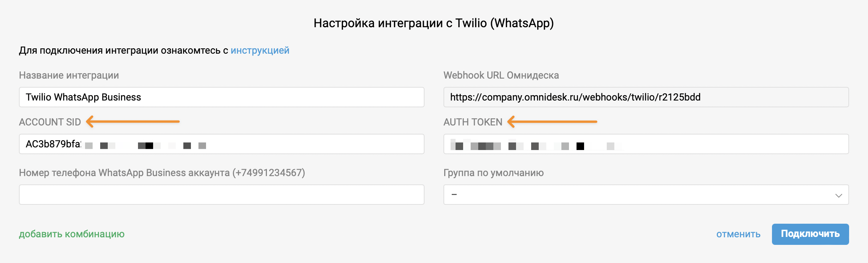The height and width of the screenshot is (263, 868).
Task: Focus the AUTH TOKEN input field
Action: (x=646, y=144)
